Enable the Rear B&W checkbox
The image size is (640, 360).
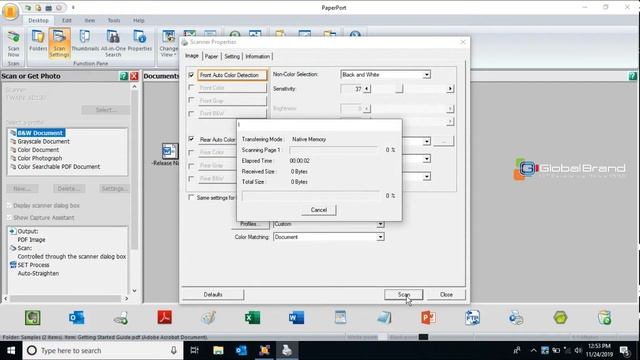pos(191,179)
